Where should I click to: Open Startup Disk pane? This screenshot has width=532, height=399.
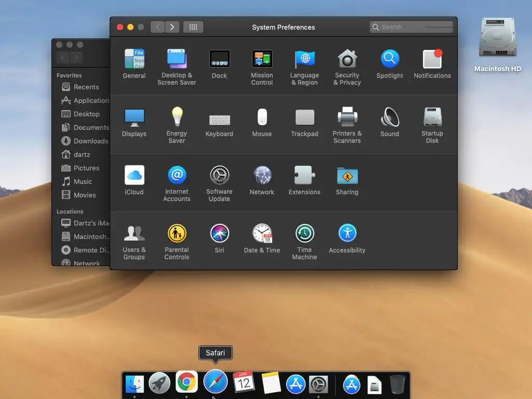tap(432, 125)
